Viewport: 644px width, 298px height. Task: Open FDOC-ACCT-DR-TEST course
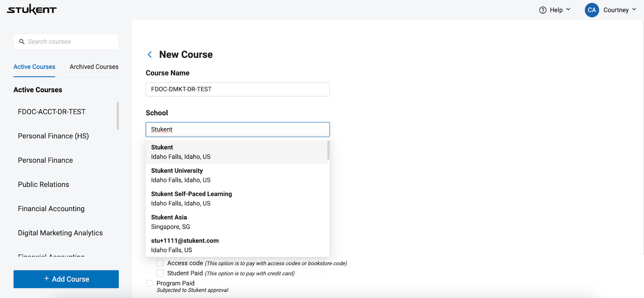(x=52, y=112)
